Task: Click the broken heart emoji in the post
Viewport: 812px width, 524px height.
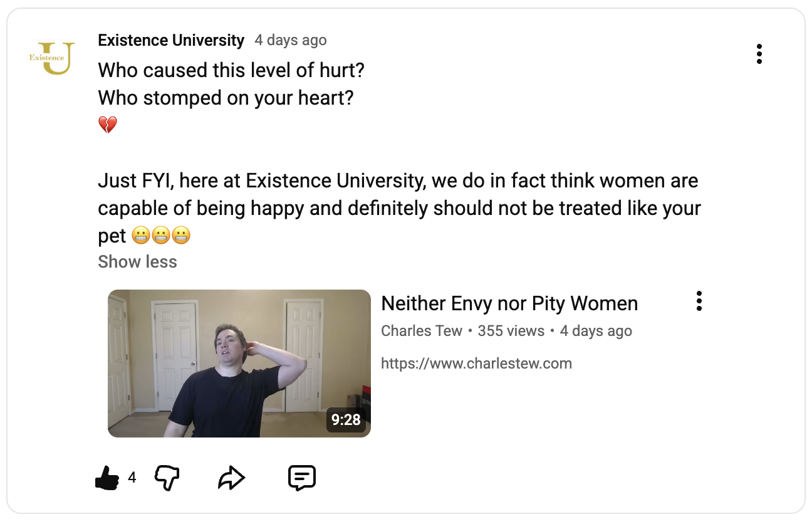Action: pos(108,125)
